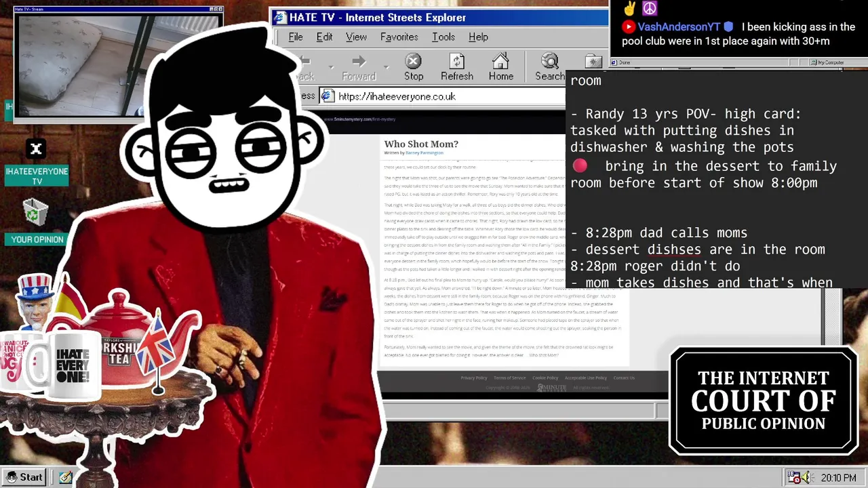Open the Acceptable Use Policy footer link
The width and height of the screenshot is (868, 488).
point(586,378)
